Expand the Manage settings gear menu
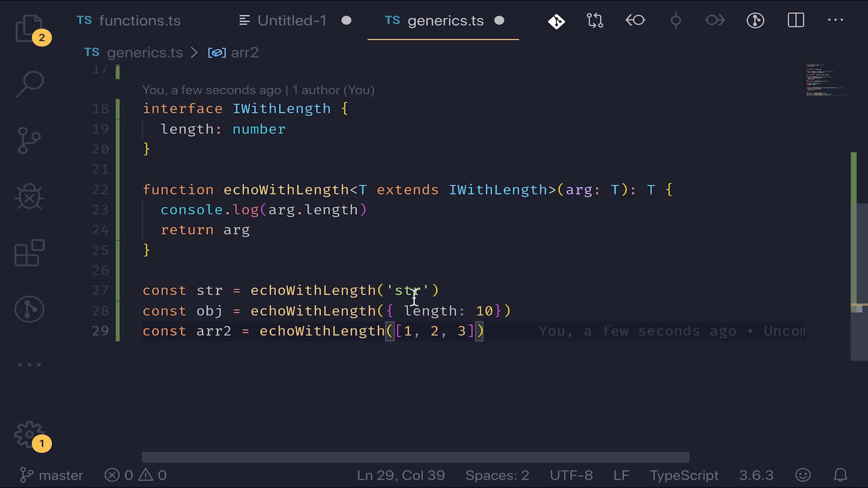The image size is (868, 488). 29,435
